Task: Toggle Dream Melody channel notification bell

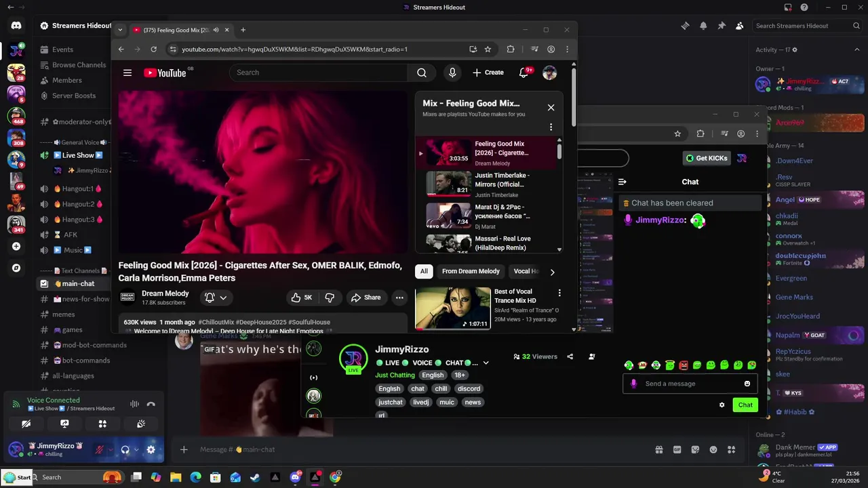Action: point(210,298)
